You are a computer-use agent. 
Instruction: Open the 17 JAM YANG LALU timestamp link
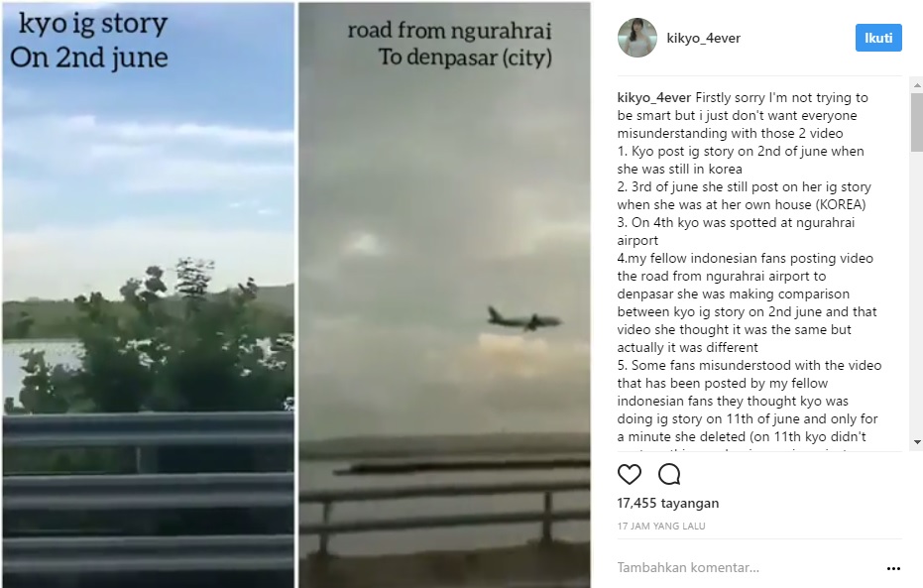click(661, 527)
